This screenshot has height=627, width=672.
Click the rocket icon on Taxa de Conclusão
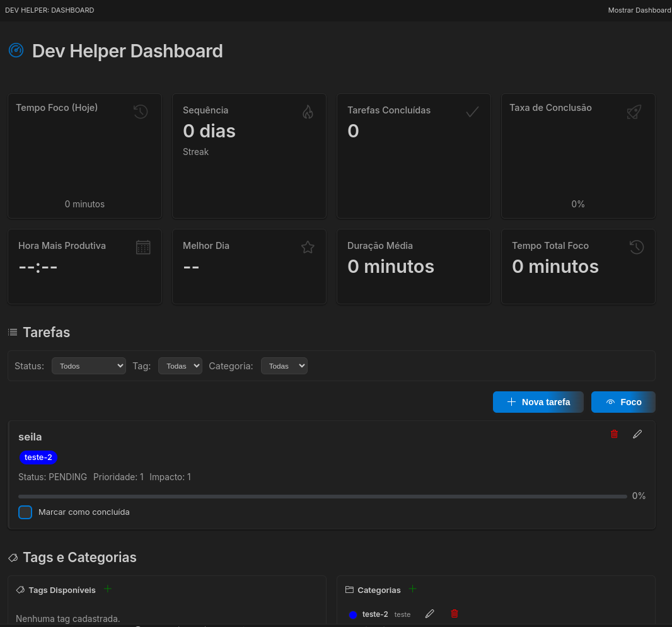[x=634, y=112]
